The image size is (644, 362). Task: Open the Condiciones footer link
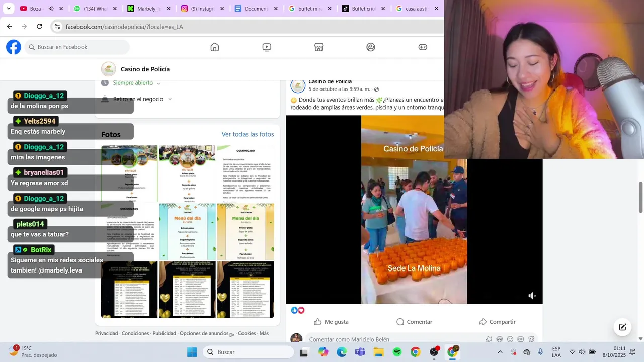(x=135, y=333)
